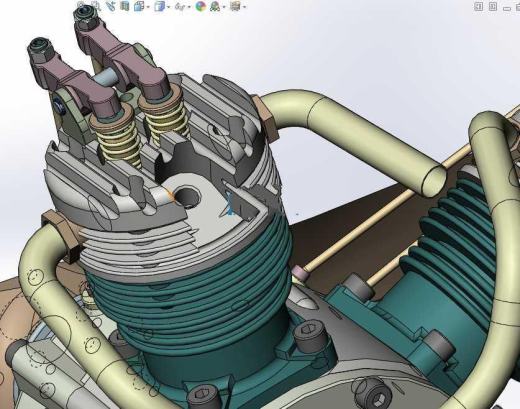
Task: Activate the Zoom to Area tool
Action: pyautogui.click(x=96, y=5)
